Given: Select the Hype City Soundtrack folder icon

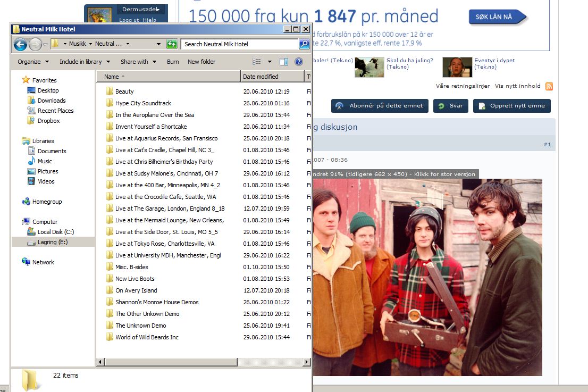Looking at the screenshot, I should (110, 103).
